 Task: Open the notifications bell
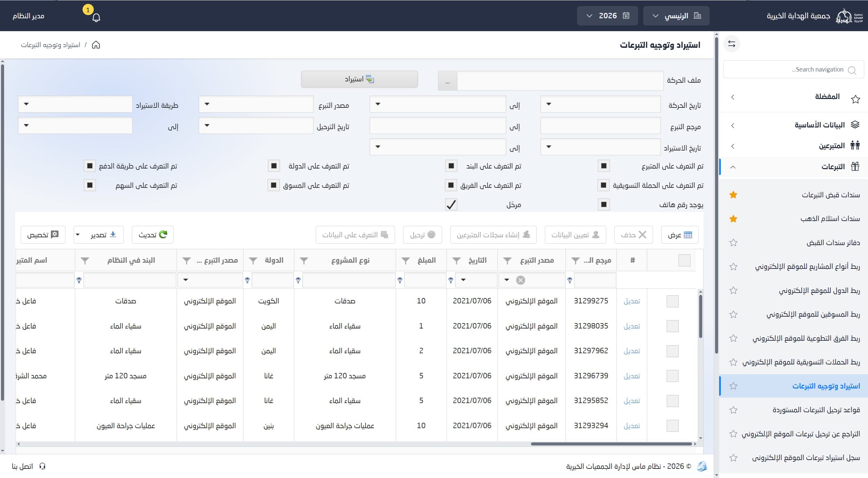coord(96,18)
